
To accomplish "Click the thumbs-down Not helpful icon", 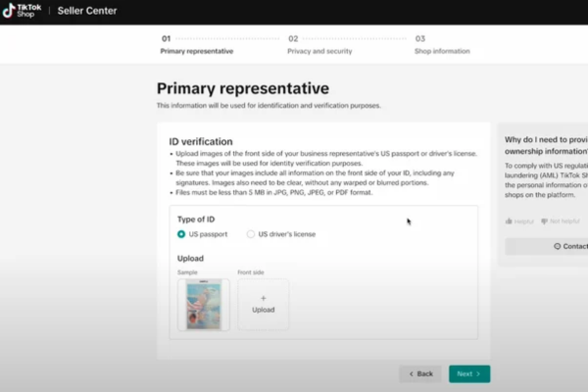I will [544, 221].
